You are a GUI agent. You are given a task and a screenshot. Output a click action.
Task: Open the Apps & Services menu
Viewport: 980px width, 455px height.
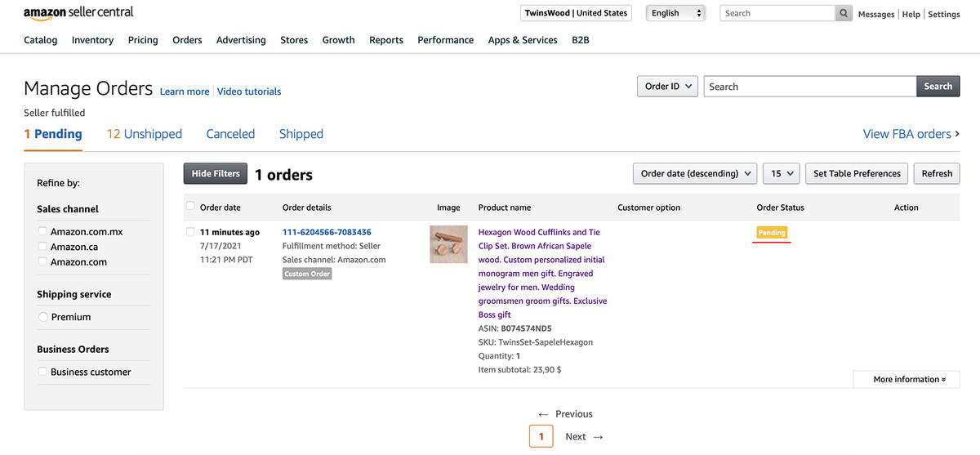point(523,40)
